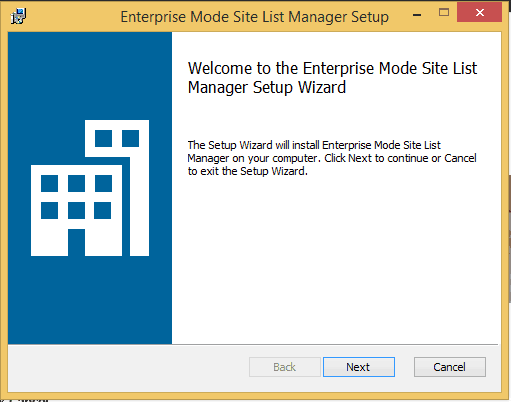Click the word Cancel in the description text

(460, 158)
